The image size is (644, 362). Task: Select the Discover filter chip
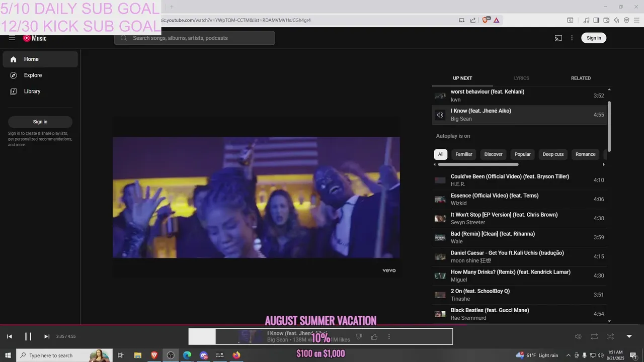point(494,154)
